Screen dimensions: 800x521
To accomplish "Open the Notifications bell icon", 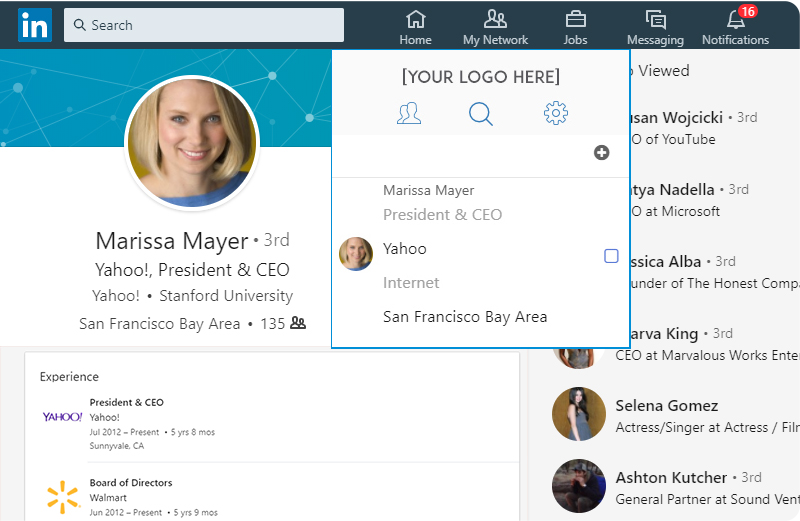I will (x=735, y=20).
